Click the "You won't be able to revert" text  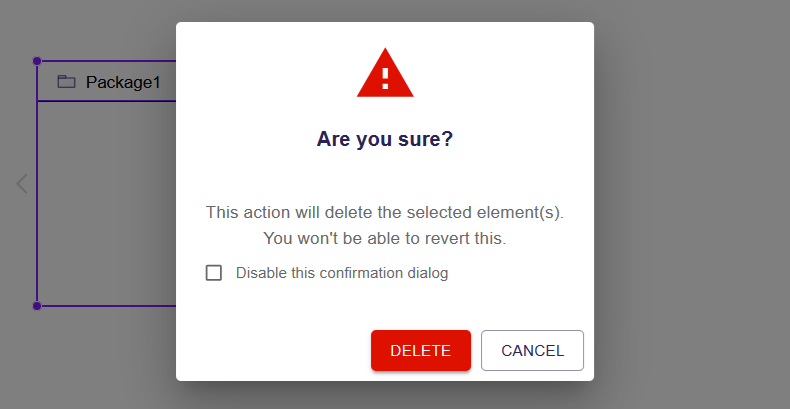[385, 239]
